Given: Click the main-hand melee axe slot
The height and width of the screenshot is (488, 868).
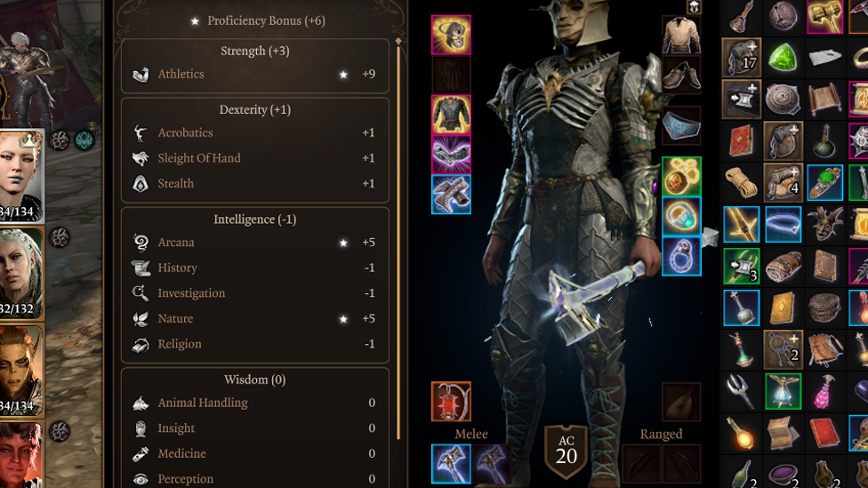Looking at the screenshot, I should pos(451,464).
